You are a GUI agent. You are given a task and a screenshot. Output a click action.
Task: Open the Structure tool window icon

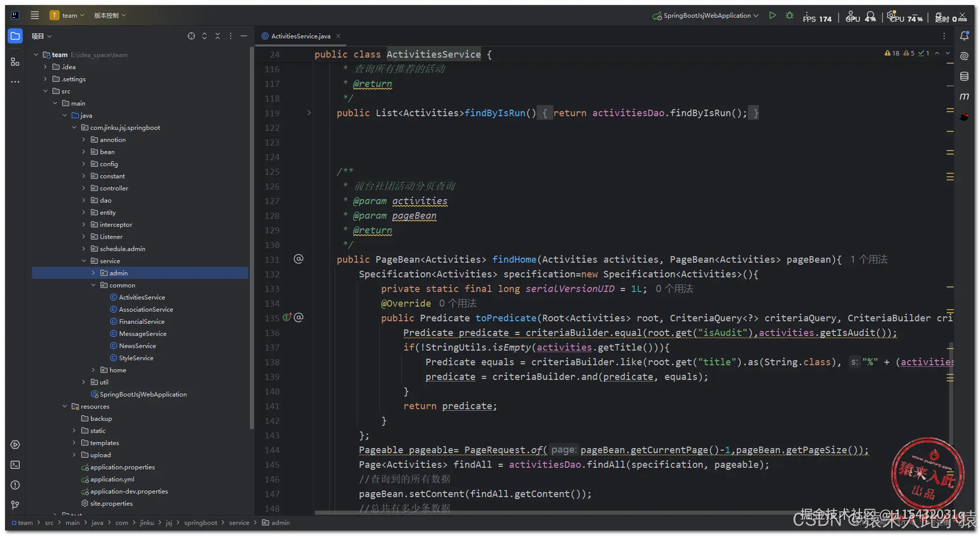pyautogui.click(x=15, y=62)
